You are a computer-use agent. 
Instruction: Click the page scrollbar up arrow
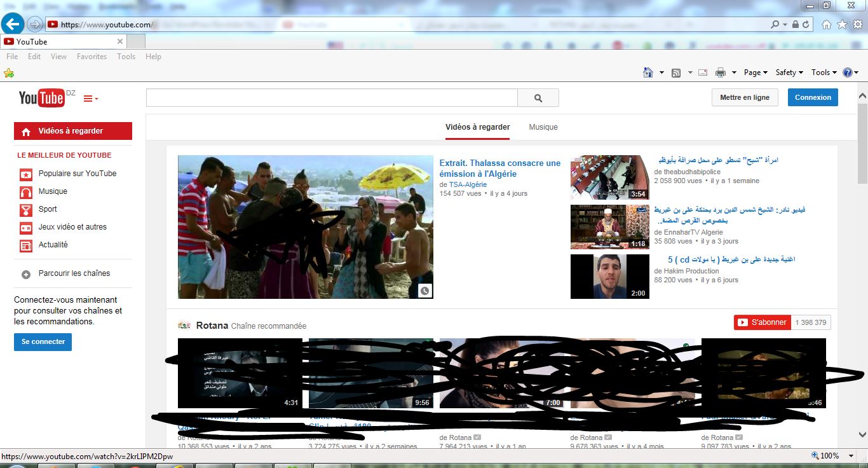point(862,97)
